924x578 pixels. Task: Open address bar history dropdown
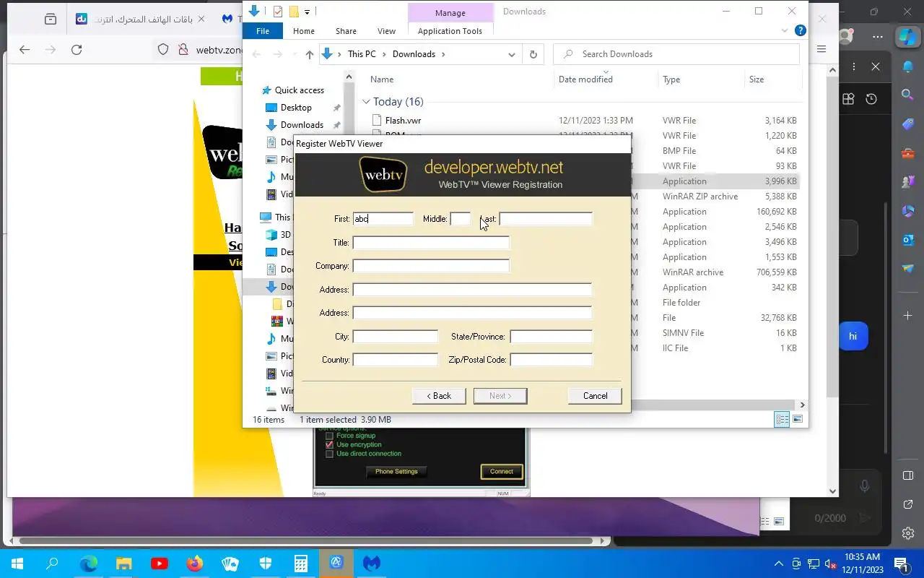[x=512, y=54]
